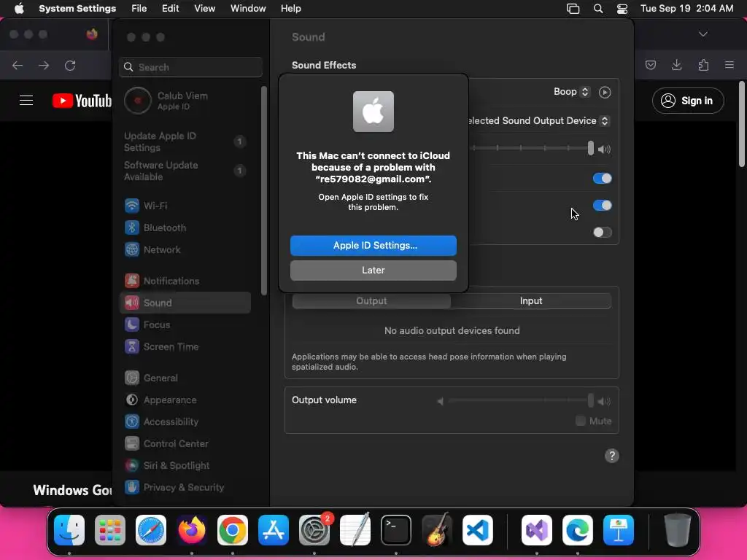Open Firefox extensions puzzle icon
Screen dimensions: 747x560
703,65
